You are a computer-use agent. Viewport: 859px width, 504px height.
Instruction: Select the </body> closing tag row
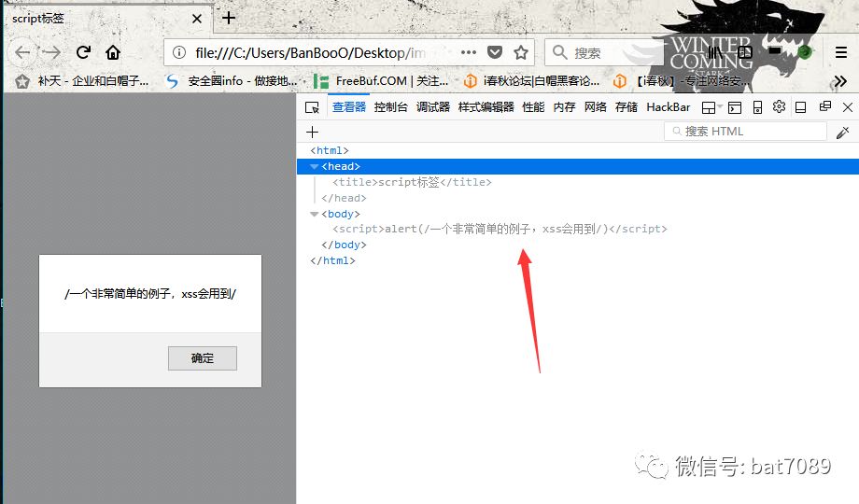(x=577, y=245)
